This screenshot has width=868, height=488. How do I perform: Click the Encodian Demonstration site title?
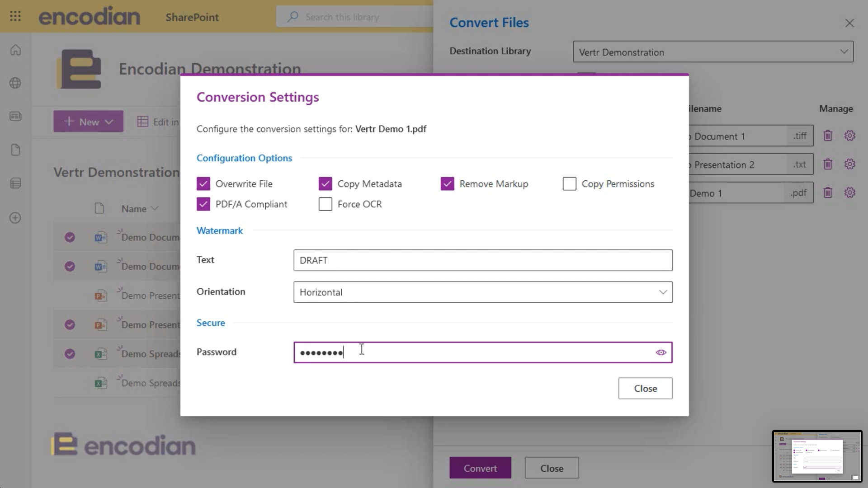coord(210,69)
